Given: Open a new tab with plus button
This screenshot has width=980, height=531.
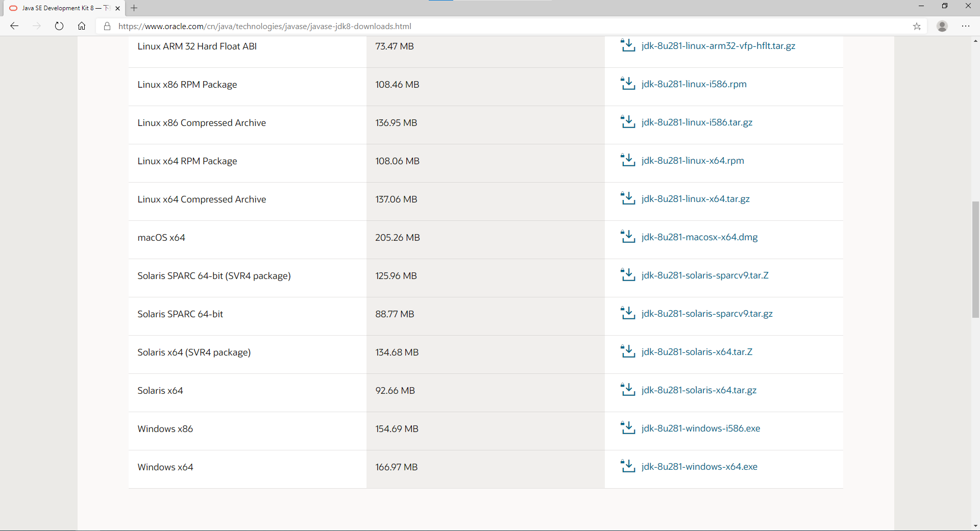Looking at the screenshot, I should (134, 8).
